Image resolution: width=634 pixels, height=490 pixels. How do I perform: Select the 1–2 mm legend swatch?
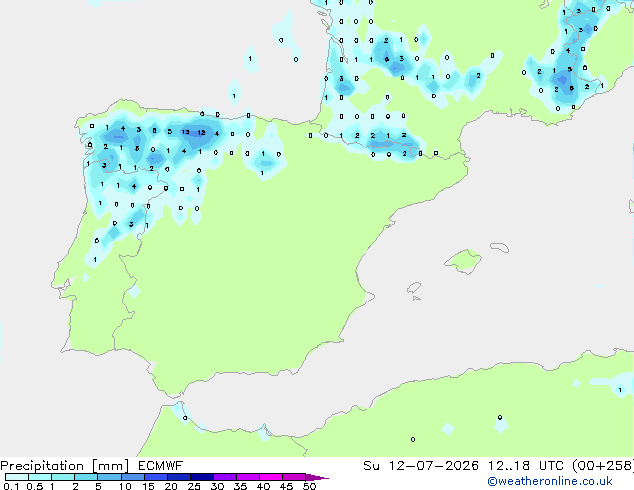click(x=63, y=477)
